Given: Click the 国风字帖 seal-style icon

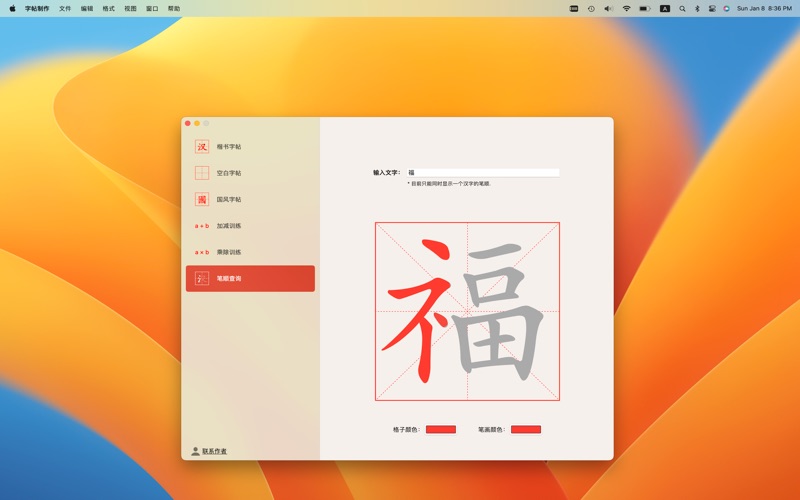Looking at the screenshot, I should (x=202, y=199).
